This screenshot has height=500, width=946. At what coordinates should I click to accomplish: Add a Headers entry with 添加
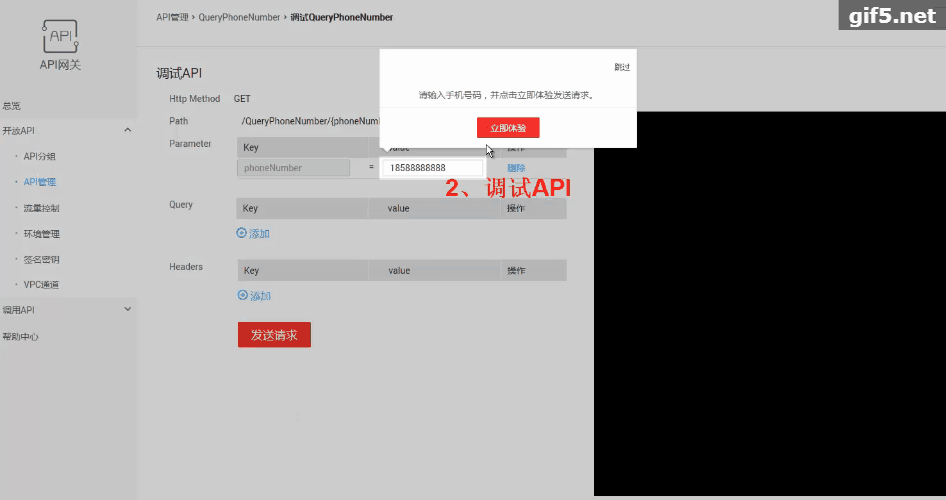click(x=260, y=296)
